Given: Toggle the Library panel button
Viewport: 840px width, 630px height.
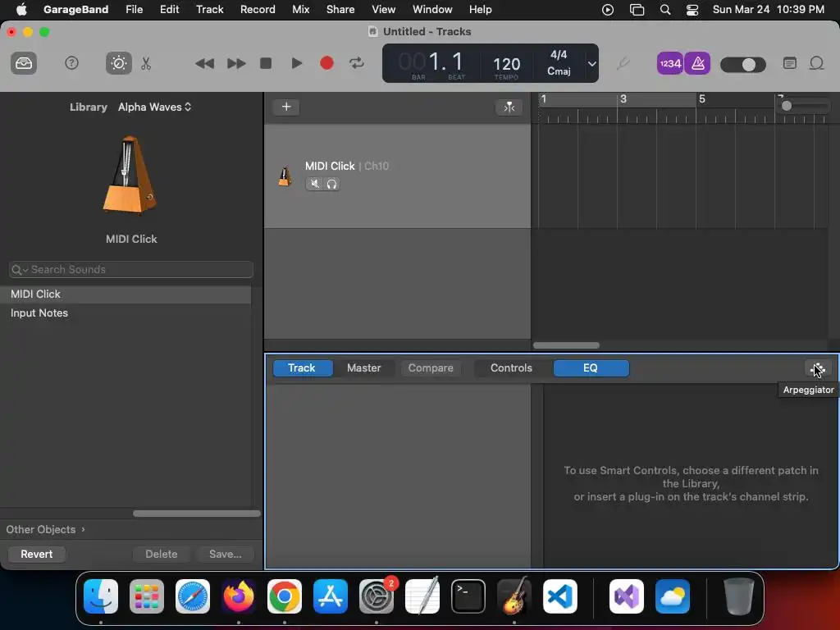Looking at the screenshot, I should (24, 63).
